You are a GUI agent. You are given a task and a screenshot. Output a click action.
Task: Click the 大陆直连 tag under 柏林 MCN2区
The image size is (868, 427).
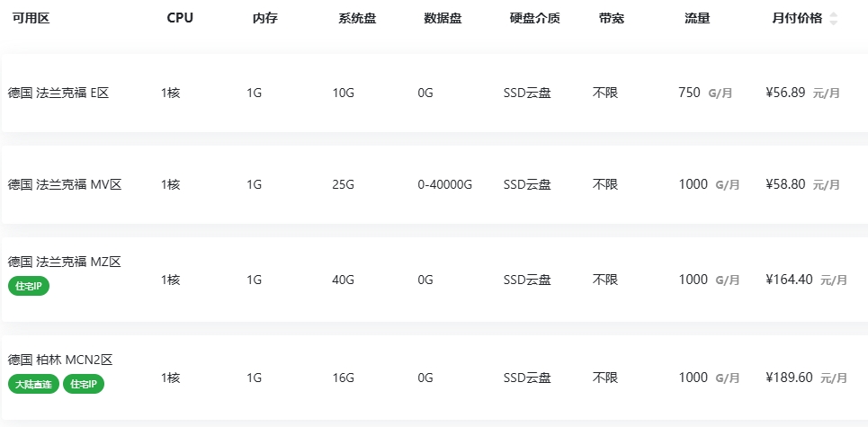34,385
